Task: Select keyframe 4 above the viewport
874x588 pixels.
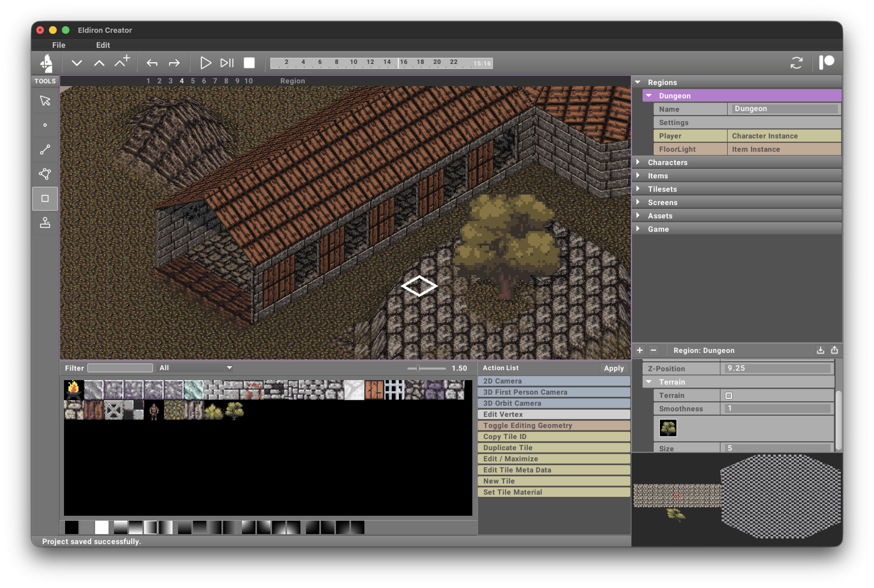Action: tap(182, 81)
